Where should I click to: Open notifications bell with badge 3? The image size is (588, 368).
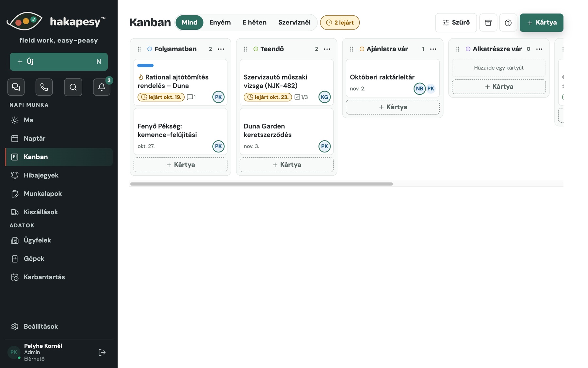(x=102, y=87)
